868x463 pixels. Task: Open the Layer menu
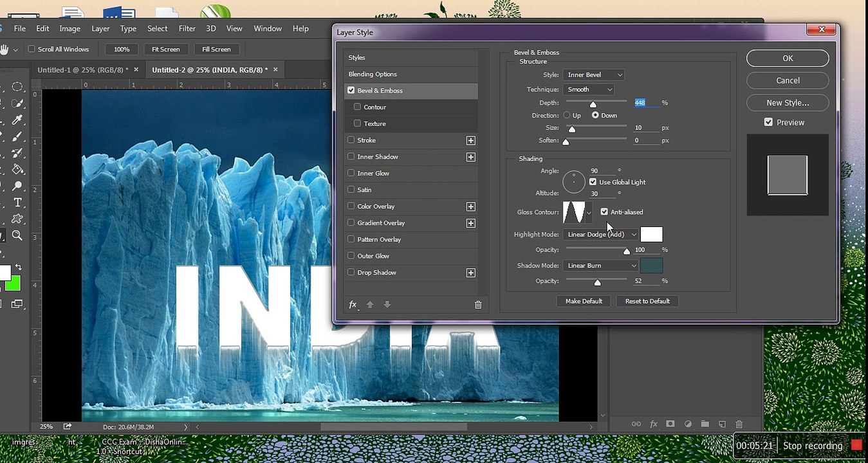100,28
